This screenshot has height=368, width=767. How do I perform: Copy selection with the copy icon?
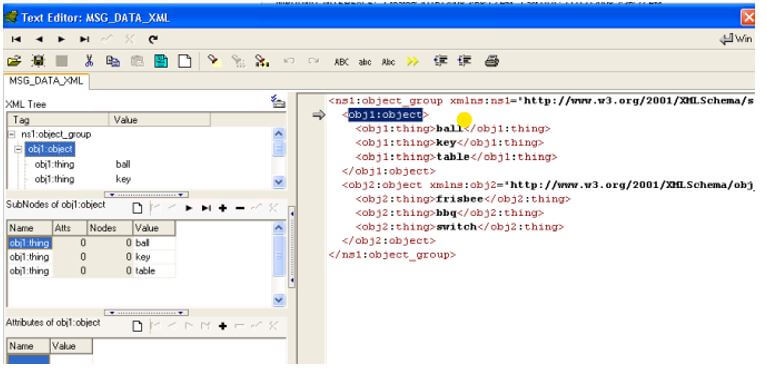[x=113, y=61]
